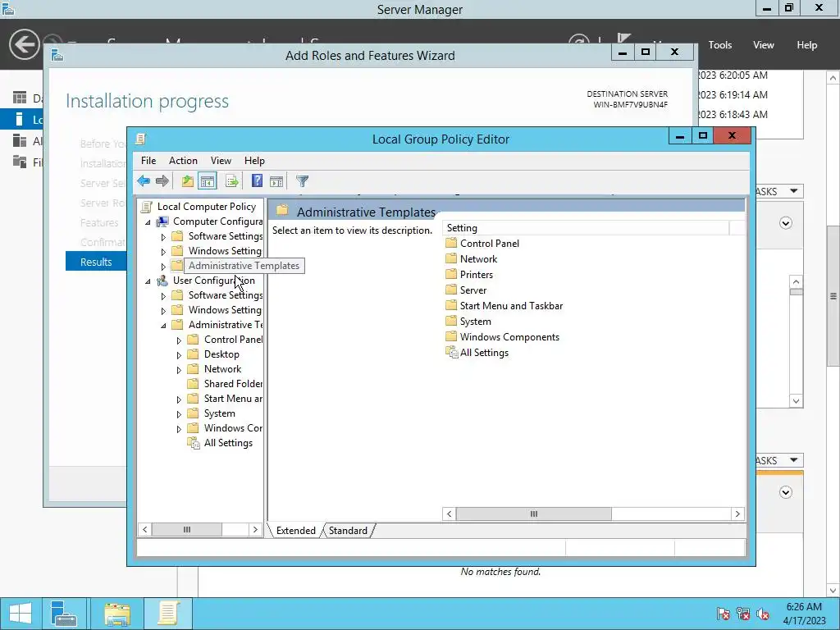
Task: Go back using the blue Back arrow in Group Policy Editor
Action: [144, 181]
